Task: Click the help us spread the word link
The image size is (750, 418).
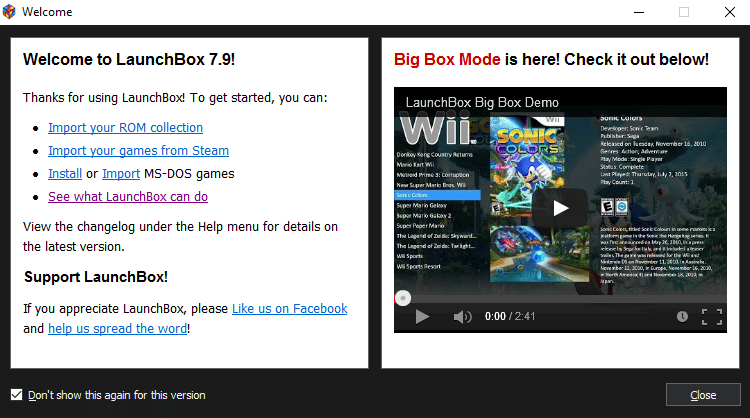Action: coord(118,329)
